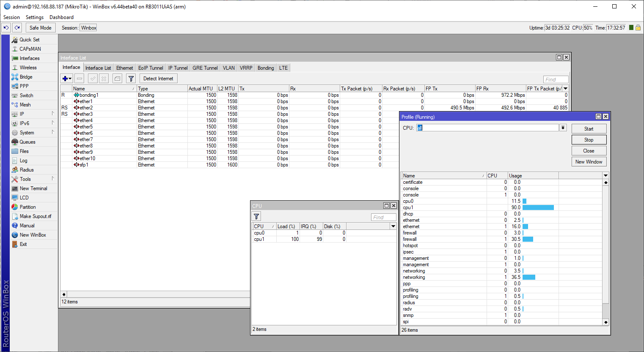Open the Settings menu
This screenshot has height=352, width=644.
click(34, 17)
